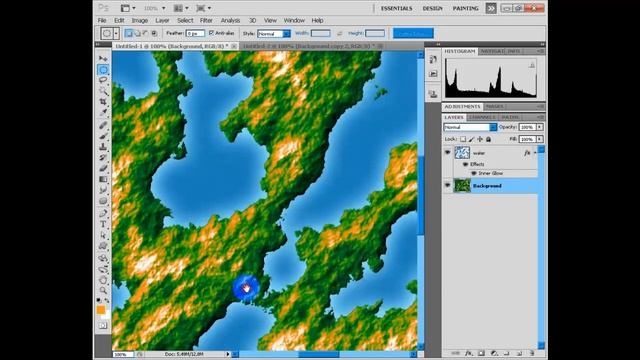
Task: Open the tool preset picker arrow
Action: point(116,33)
